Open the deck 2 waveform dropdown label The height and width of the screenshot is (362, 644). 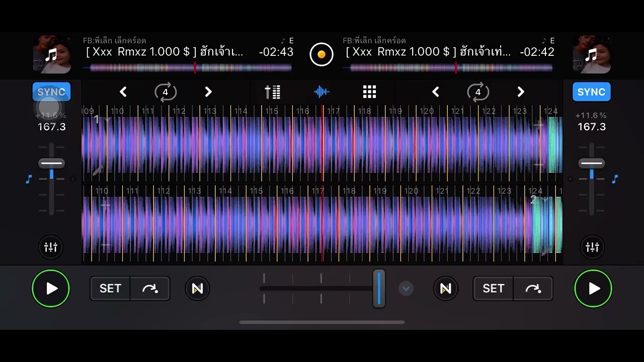539,200
